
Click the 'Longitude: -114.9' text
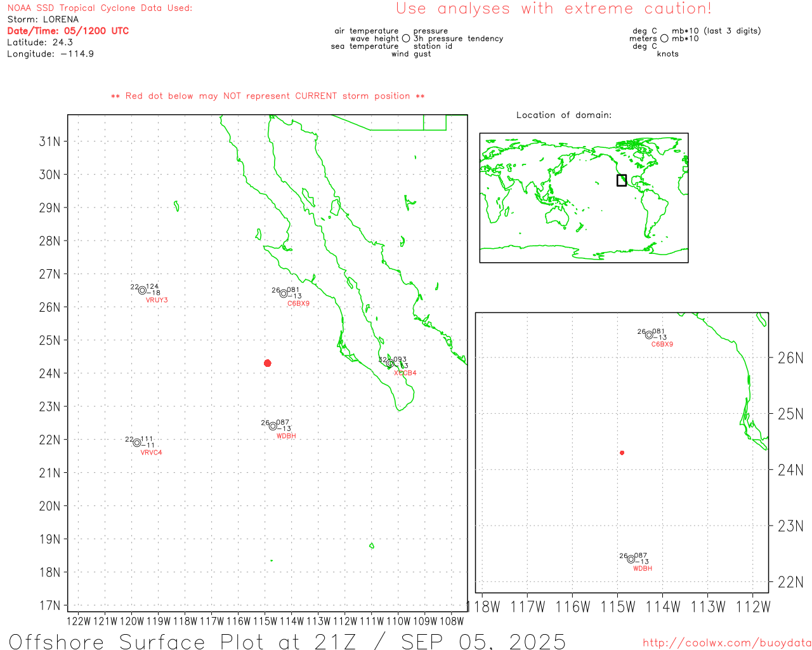[x=51, y=54]
